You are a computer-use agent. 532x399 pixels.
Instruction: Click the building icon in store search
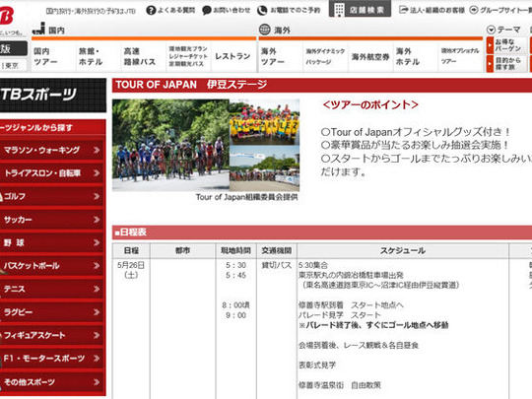(x=339, y=10)
